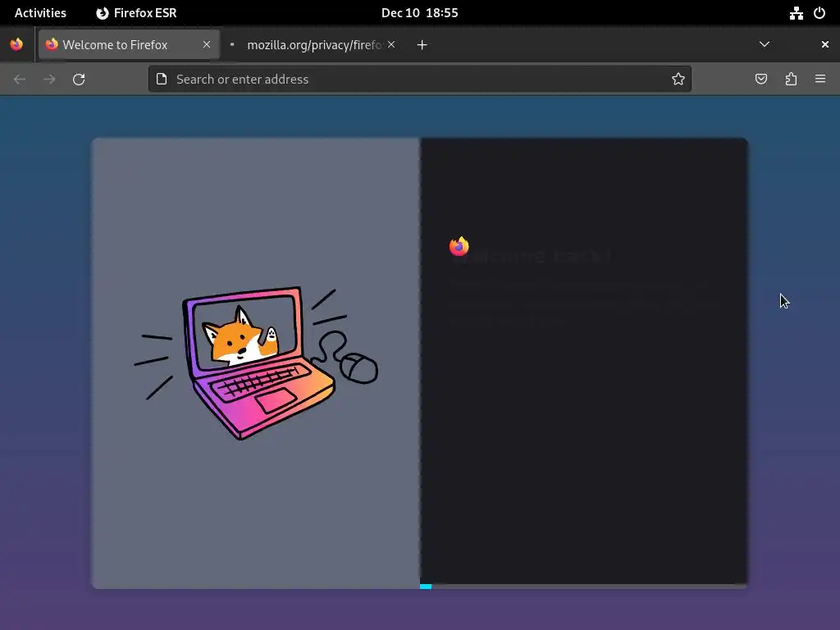Image resolution: width=840 pixels, height=630 pixels.
Task: Switch to the Welcome to Firefox tab
Action: tap(129, 44)
